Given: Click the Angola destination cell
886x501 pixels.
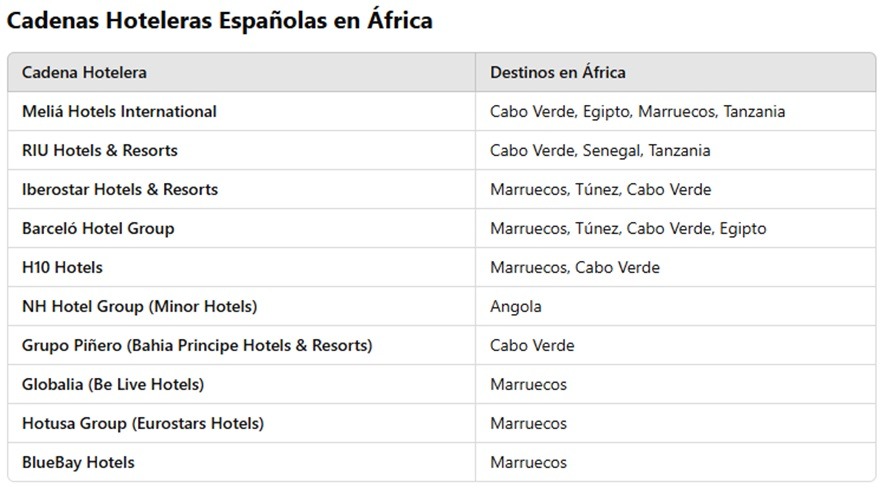Looking at the screenshot, I should coord(675,306).
